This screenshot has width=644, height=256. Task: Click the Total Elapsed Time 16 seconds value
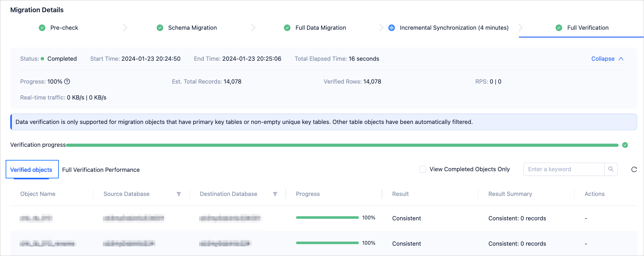(364, 59)
